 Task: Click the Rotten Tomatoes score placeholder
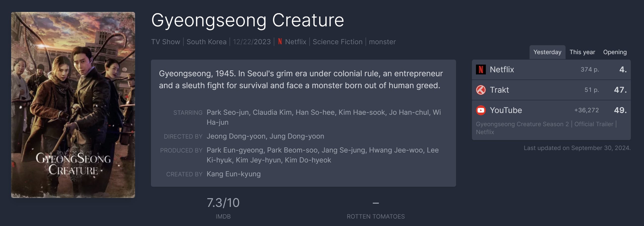click(x=375, y=203)
